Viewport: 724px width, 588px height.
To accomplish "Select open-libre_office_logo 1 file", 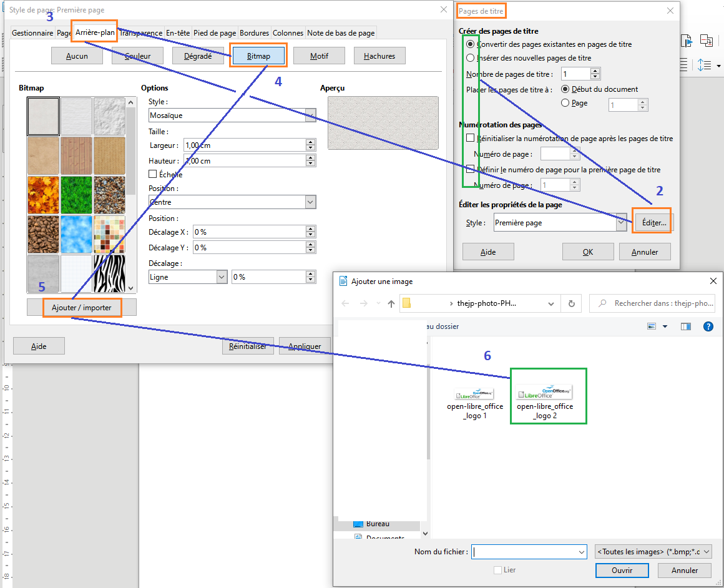I will coord(475,403).
